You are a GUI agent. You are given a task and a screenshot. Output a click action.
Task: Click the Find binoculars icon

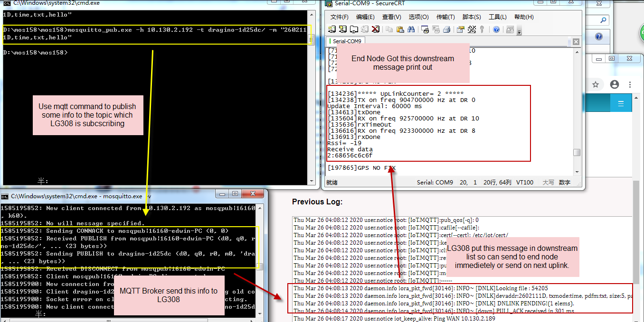[x=411, y=29]
